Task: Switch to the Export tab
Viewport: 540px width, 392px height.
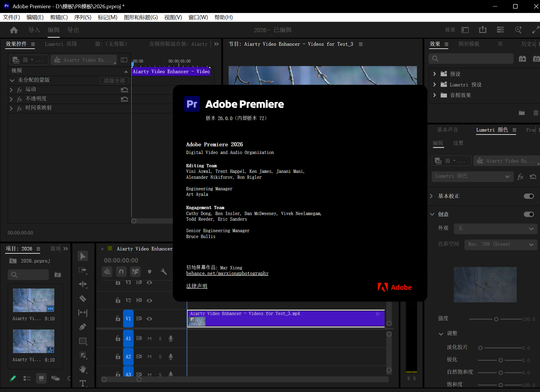Action: click(73, 30)
